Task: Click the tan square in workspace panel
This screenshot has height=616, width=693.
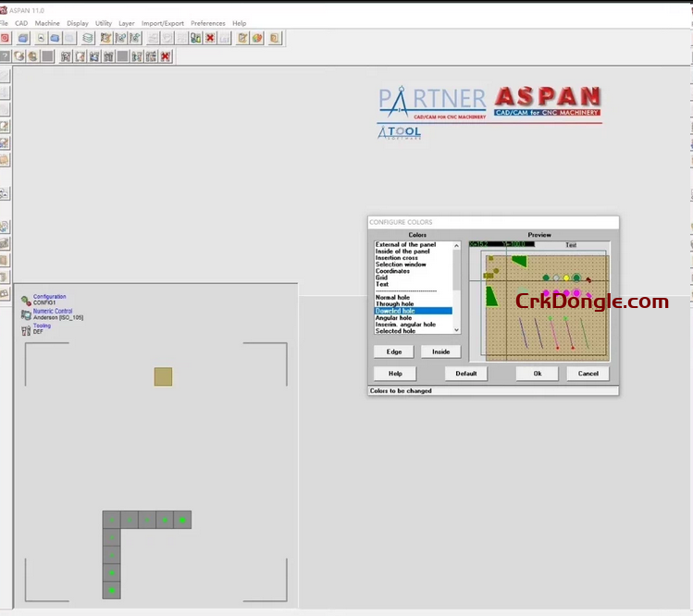Action: click(x=163, y=376)
